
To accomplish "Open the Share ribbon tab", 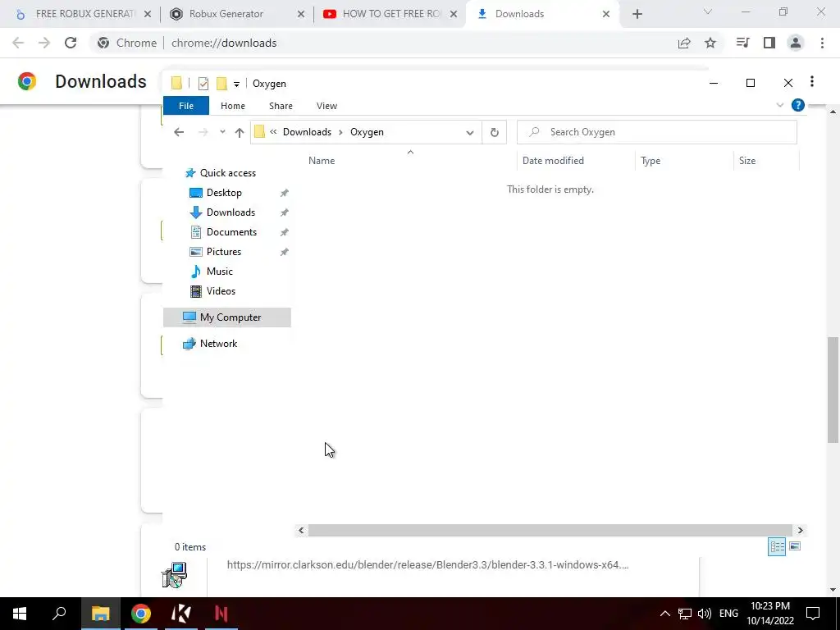I will point(281,106).
